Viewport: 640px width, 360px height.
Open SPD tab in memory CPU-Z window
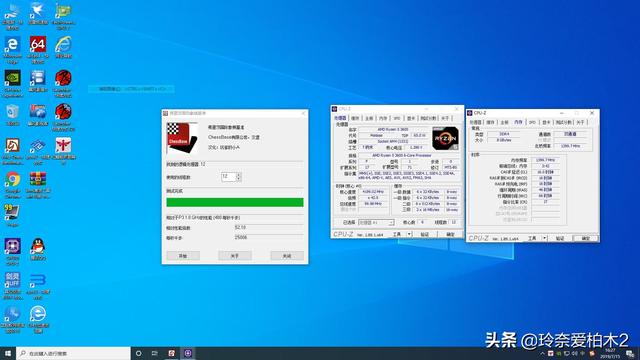(x=532, y=122)
